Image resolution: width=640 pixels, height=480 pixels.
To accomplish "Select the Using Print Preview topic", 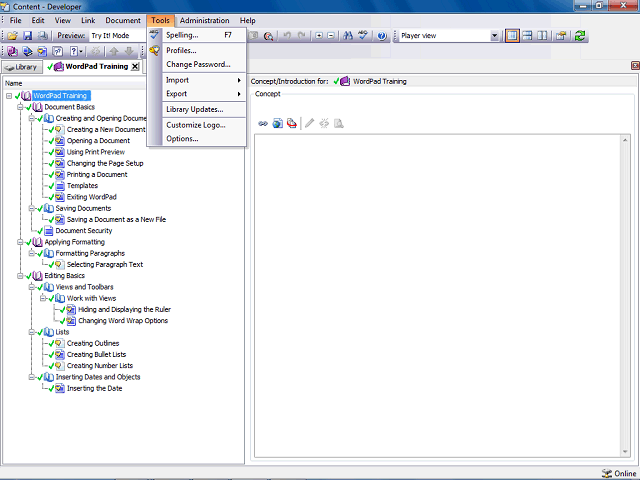I will click(96, 152).
